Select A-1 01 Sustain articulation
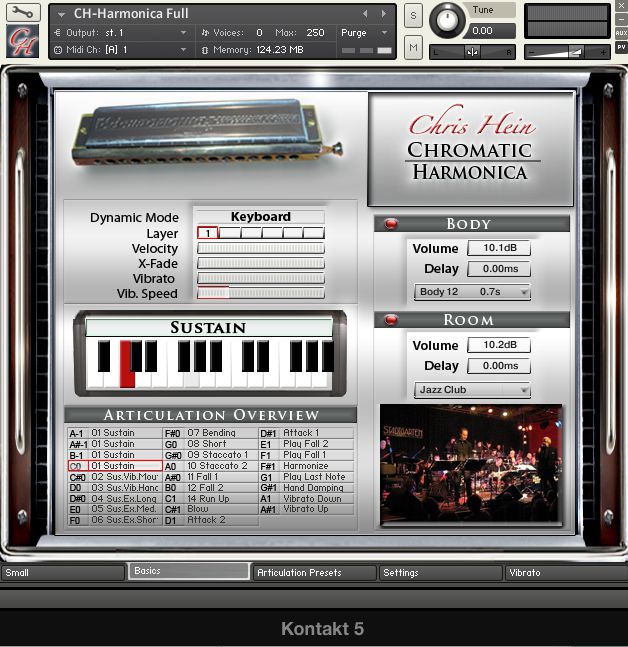 pyautogui.click(x=115, y=433)
